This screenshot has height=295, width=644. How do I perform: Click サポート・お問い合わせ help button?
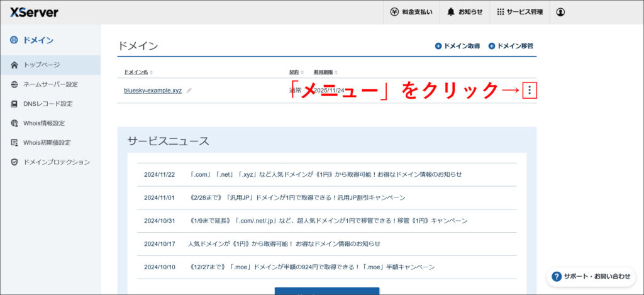click(x=591, y=277)
